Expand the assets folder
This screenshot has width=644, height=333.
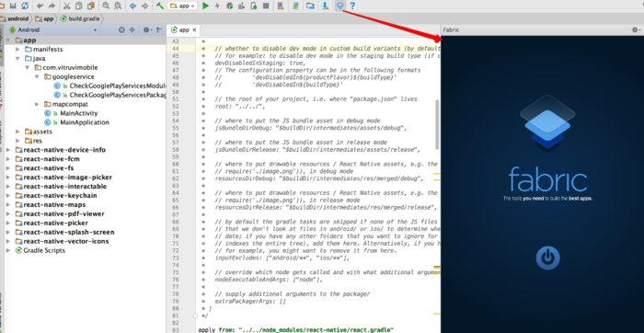17,132
